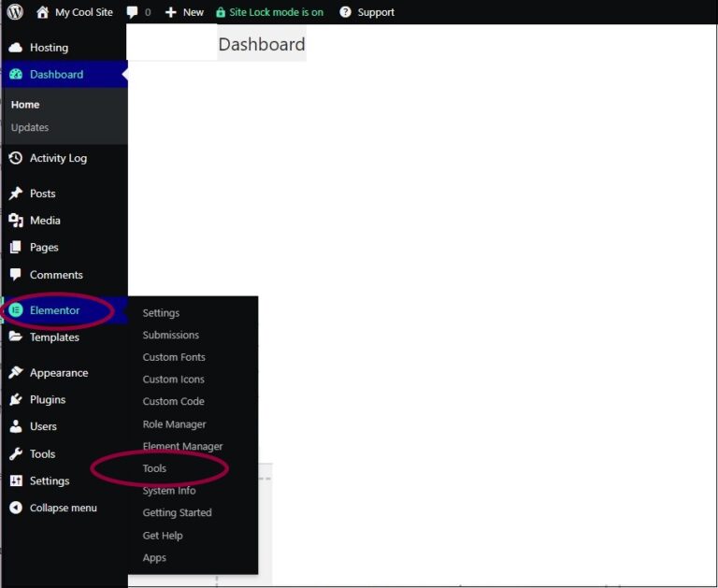
Task: Open Role Manager in Elementor submenu
Action: 174,424
